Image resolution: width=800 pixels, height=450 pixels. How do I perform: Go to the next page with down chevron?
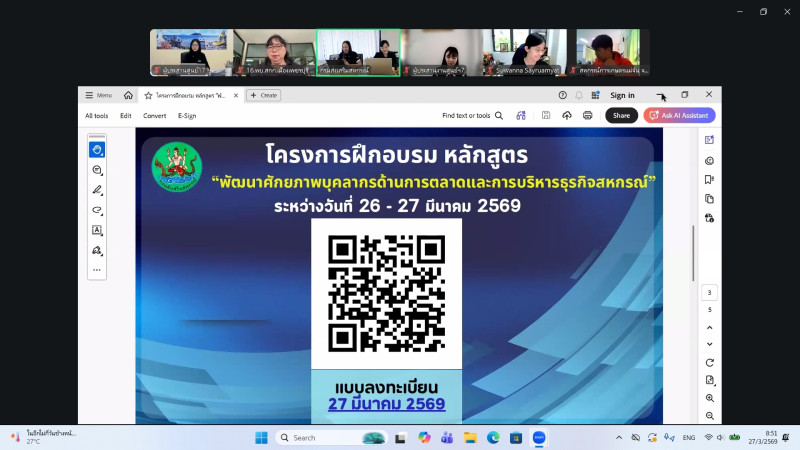coord(709,343)
